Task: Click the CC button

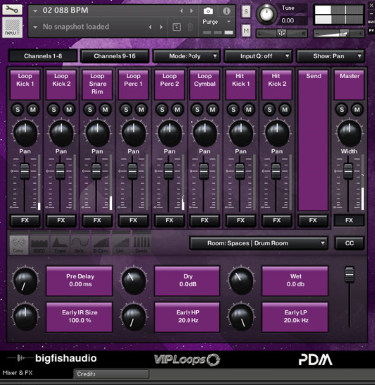Action: tap(349, 243)
